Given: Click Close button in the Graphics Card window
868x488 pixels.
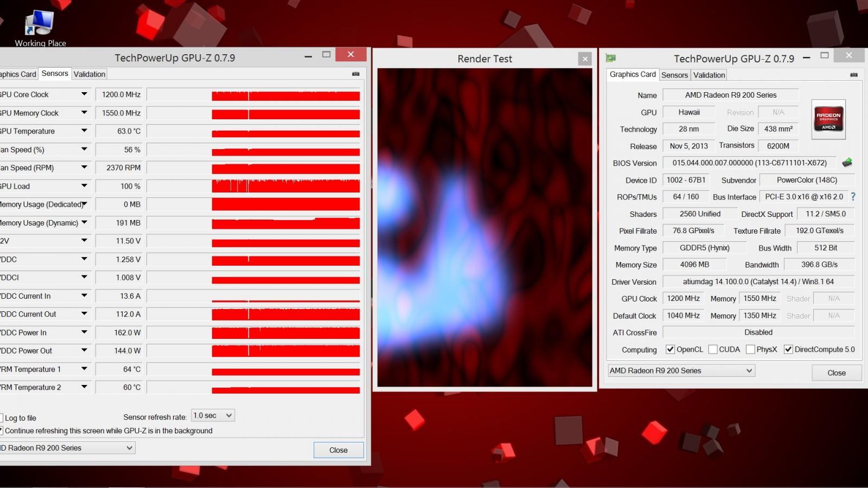Looking at the screenshot, I should 836,373.
